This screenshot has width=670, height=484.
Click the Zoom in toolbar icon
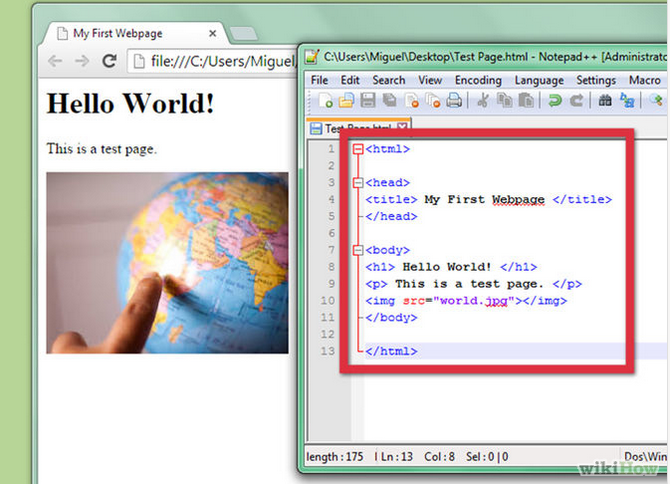tap(656, 100)
